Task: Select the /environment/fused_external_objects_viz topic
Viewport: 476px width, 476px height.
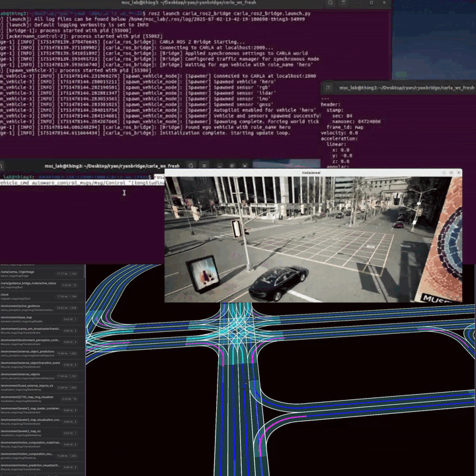Action: (42, 387)
